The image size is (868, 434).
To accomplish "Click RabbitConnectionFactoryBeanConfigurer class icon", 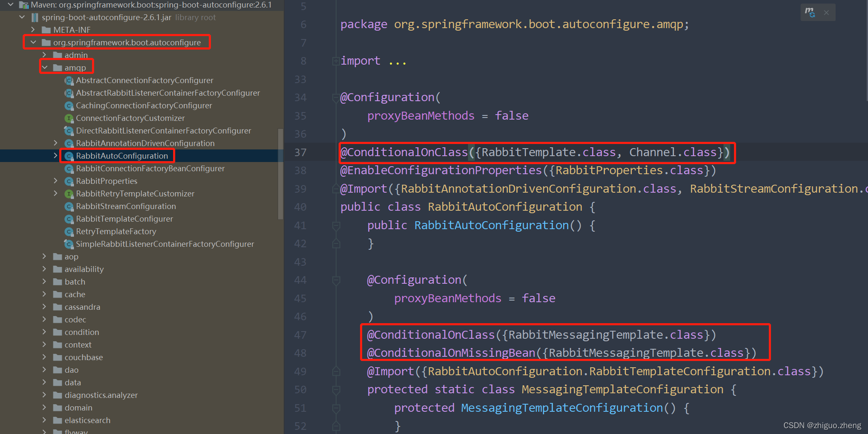I will (69, 168).
